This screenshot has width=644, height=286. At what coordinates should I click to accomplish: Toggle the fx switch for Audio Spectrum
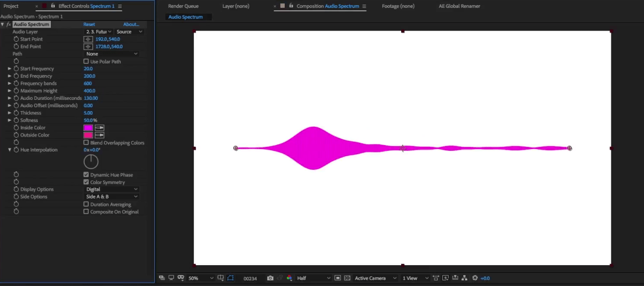8,25
